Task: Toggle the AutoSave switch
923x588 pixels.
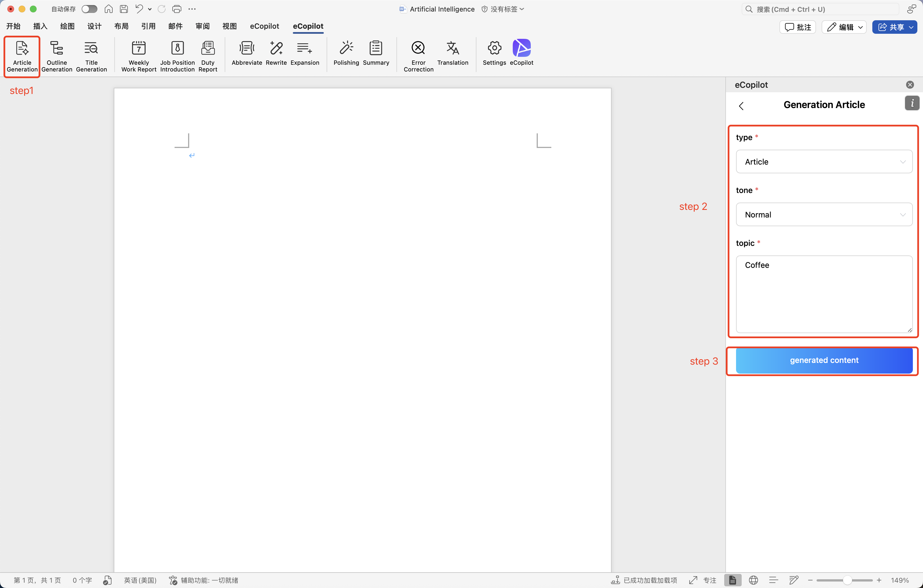Action: [x=89, y=9]
